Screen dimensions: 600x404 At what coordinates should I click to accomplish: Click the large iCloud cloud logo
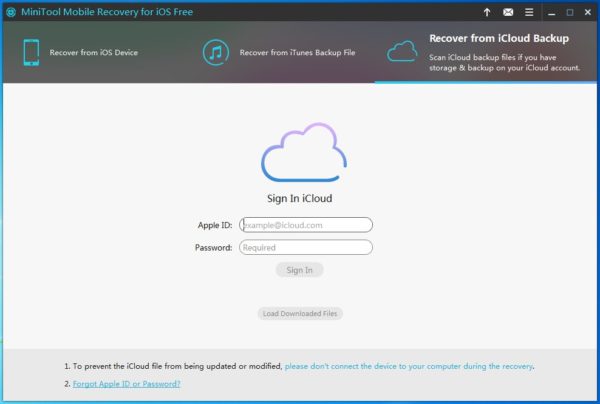coord(304,152)
